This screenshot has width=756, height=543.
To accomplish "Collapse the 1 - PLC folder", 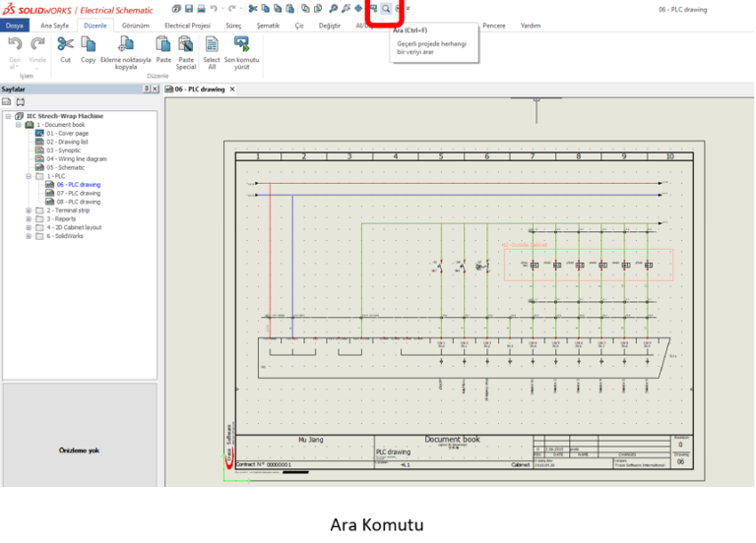I will click(29, 176).
